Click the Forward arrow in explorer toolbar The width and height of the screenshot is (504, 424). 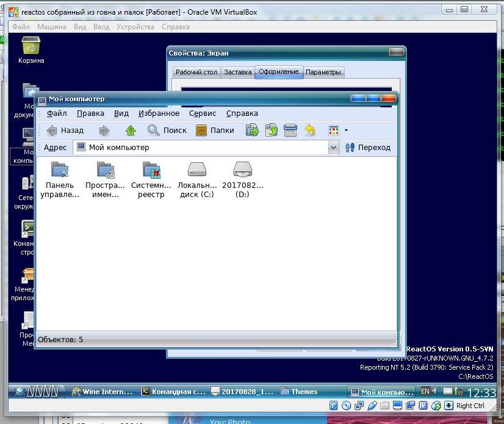[104, 131]
